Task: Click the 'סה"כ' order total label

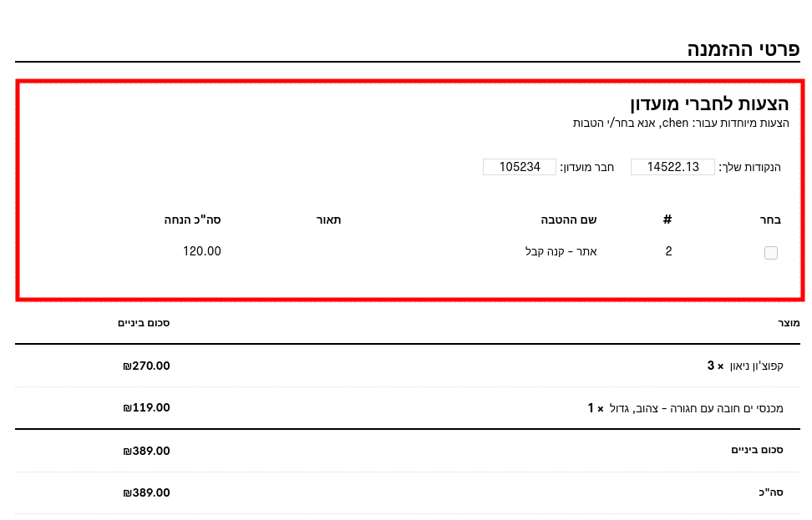Action: click(x=770, y=492)
